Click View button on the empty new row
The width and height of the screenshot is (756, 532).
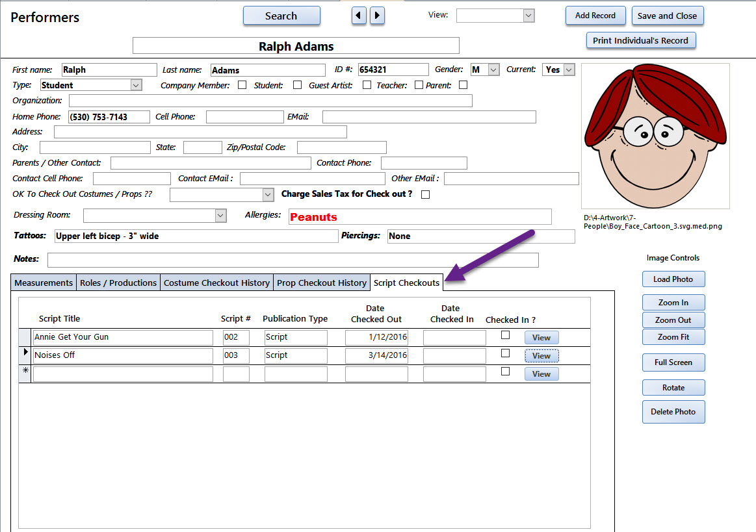(541, 374)
